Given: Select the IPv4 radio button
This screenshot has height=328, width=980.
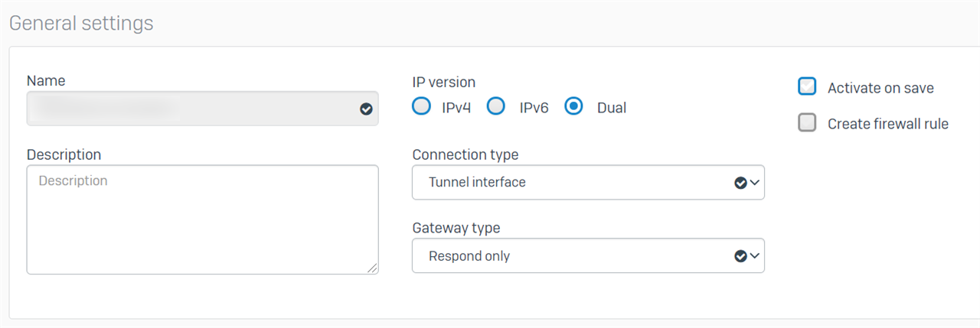Looking at the screenshot, I should coord(421,106).
